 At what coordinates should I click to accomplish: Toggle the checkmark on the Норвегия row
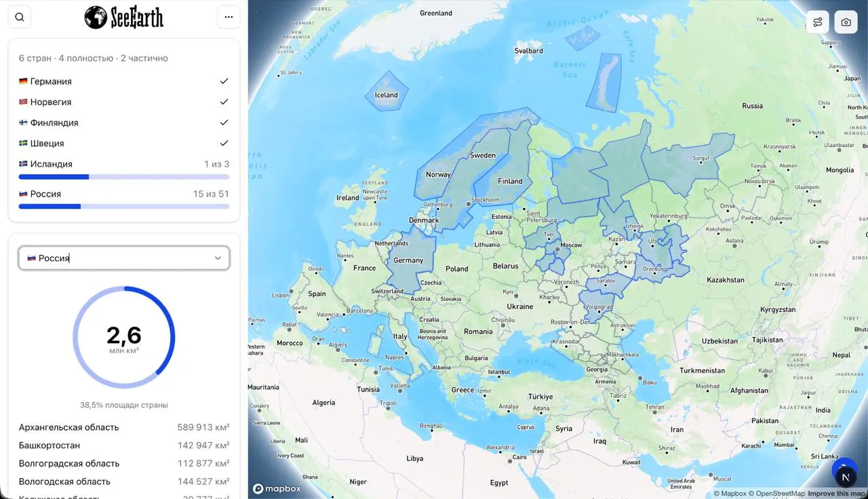tap(224, 102)
